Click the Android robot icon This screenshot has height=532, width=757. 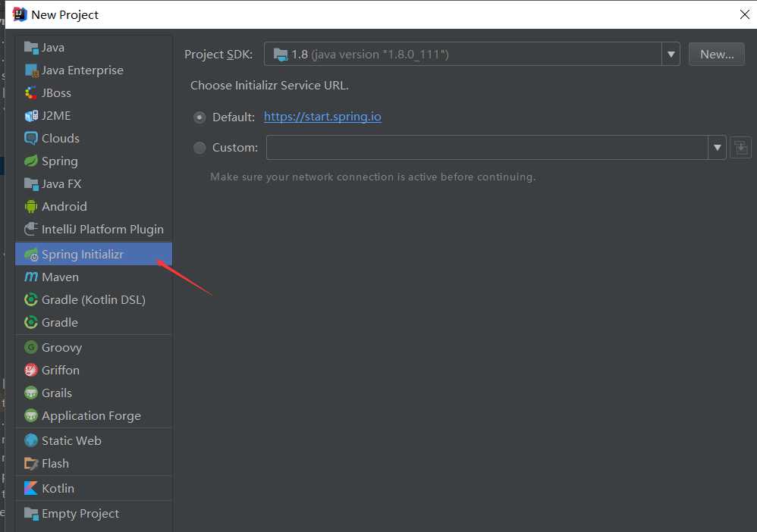click(x=31, y=206)
